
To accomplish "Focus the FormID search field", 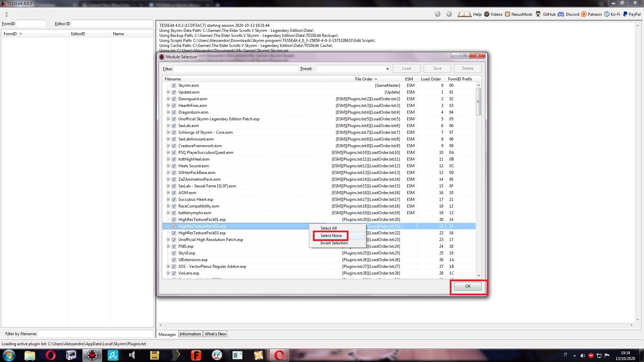I will click(x=31, y=24).
